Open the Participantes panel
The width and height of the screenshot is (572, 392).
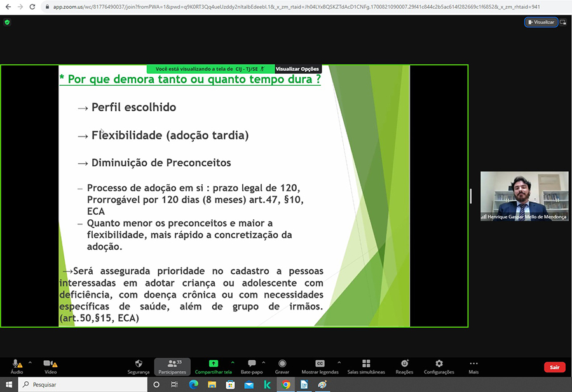click(172, 364)
